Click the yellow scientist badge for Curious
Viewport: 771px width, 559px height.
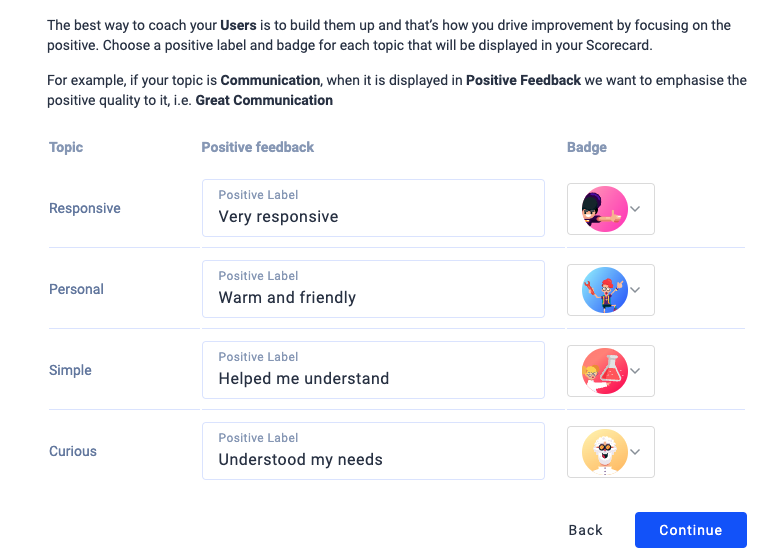pos(604,452)
